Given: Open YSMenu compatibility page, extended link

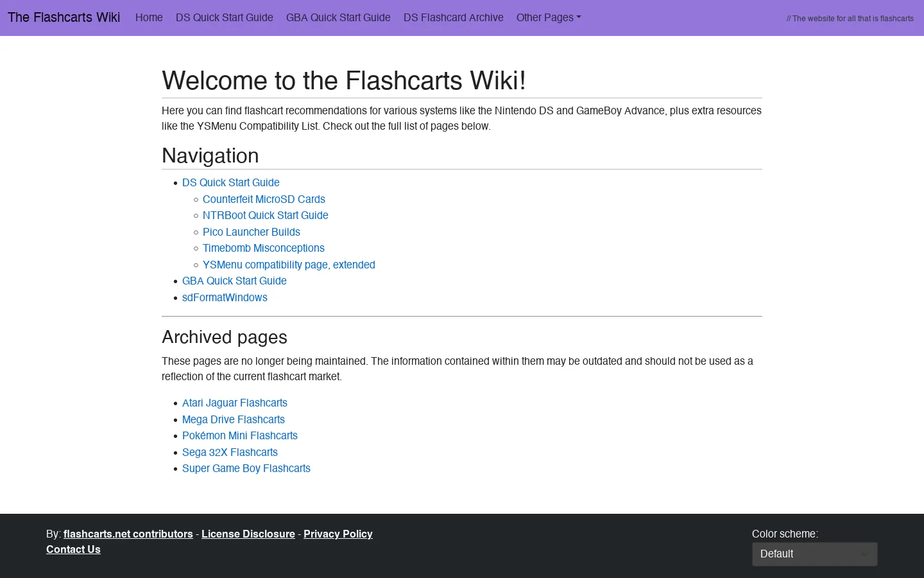Looking at the screenshot, I should coord(289,265).
